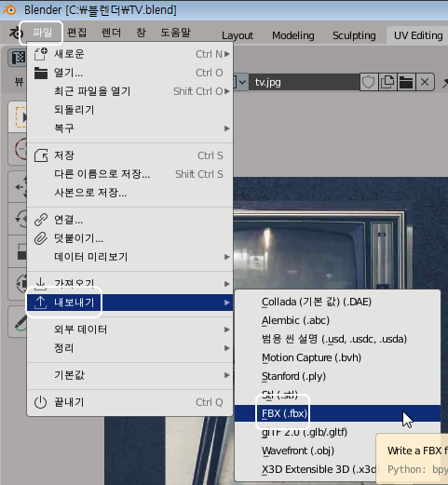Click the link chain icon beside 연결...
The image size is (448, 485).
(41, 220)
